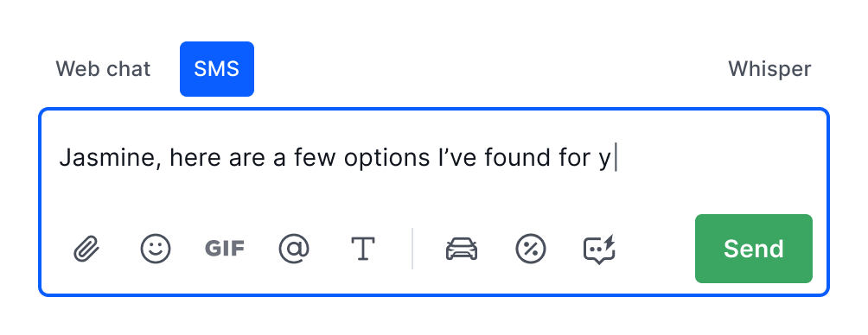The image size is (868, 335).
Task: Mention someone with the @ icon
Action: coord(294,249)
